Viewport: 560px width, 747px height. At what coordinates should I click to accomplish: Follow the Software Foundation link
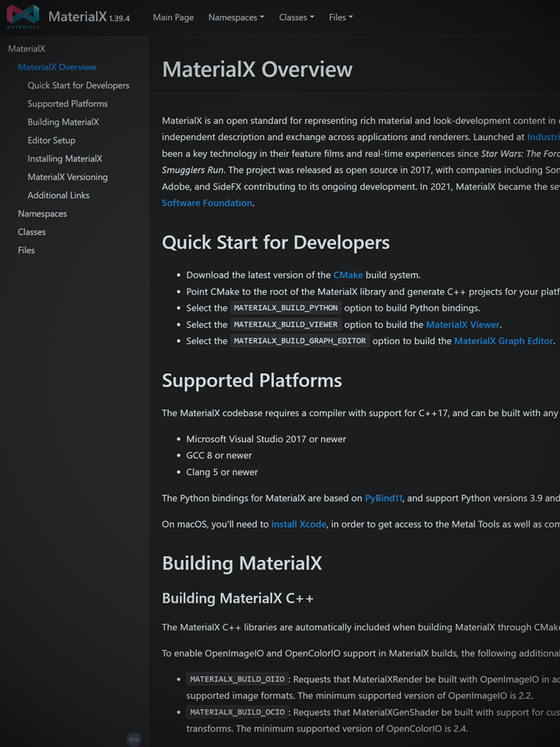coord(207,203)
